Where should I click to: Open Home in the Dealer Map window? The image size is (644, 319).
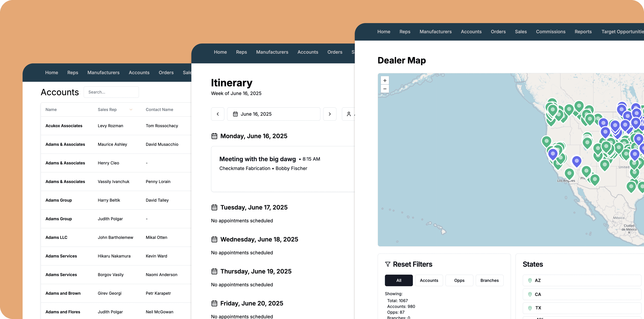(x=384, y=32)
